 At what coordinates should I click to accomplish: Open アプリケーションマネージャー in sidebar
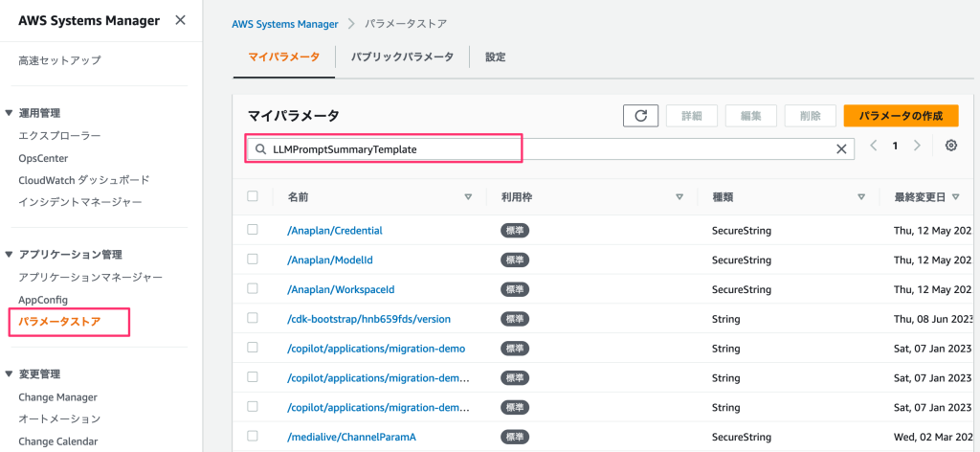coord(91,277)
